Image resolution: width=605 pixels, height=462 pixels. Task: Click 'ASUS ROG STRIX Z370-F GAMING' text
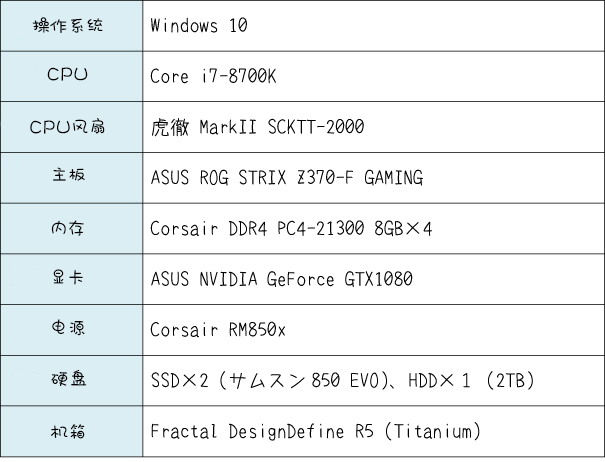(x=287, y=178)
